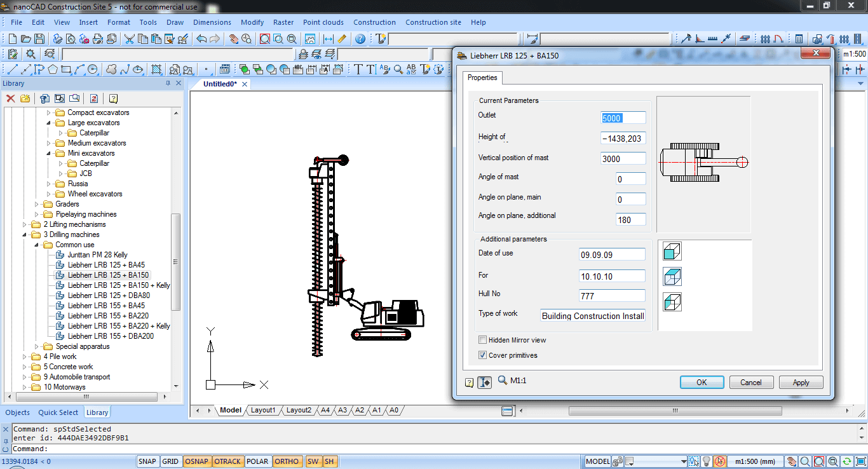Viewport: 868px width, 469px height.
Task: Click the magnifier search icon in Library toolbar
Action: (74, 99)
